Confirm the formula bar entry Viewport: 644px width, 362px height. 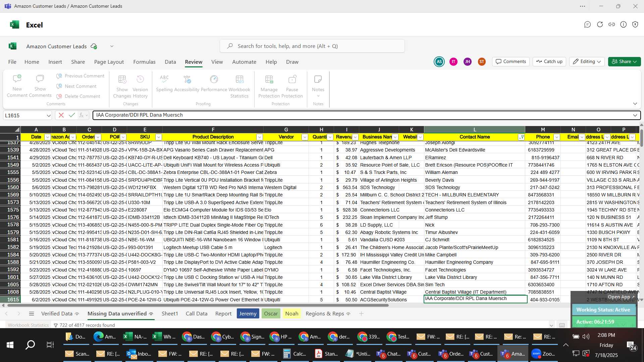pyautogui.click(x=71, y=115)
